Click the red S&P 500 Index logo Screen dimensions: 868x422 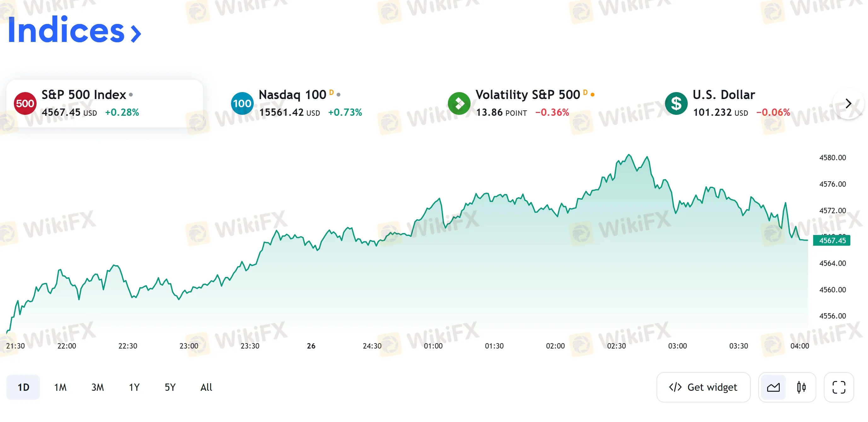[x=25, y=103]
